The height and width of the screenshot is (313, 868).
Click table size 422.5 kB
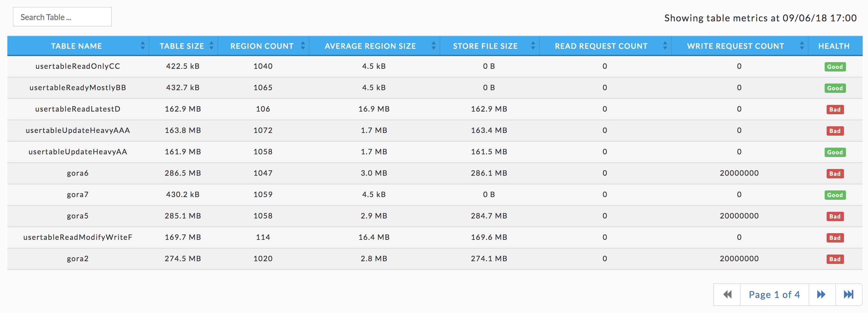(183, 66)
